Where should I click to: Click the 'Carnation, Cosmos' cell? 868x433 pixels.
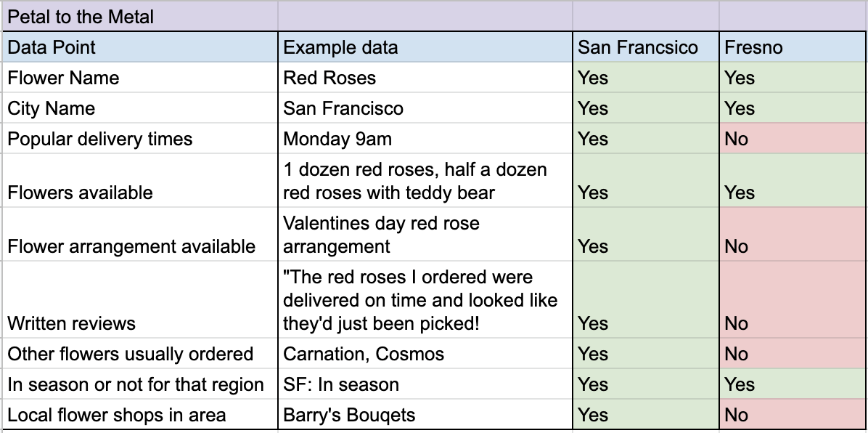pyautogui.click(x=425, y=354)
